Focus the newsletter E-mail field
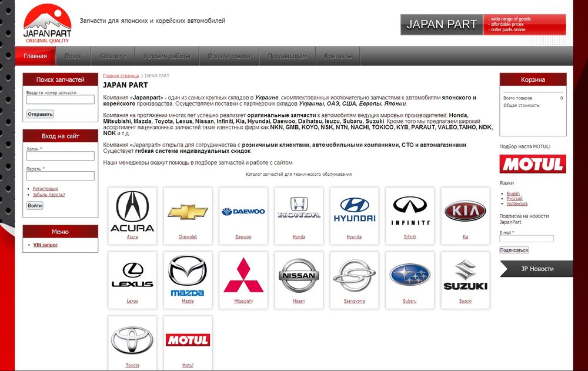This screenshot has width=588, height=371. click(526, 239)
